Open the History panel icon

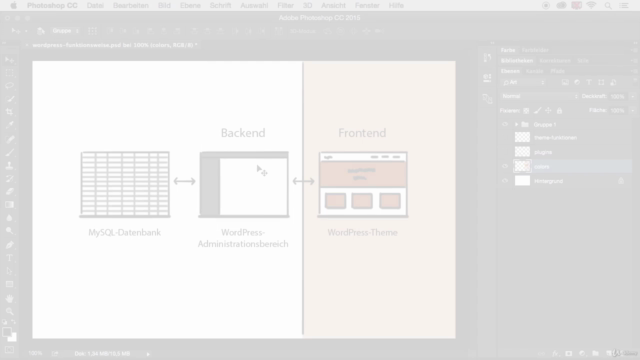pos(487,58)
